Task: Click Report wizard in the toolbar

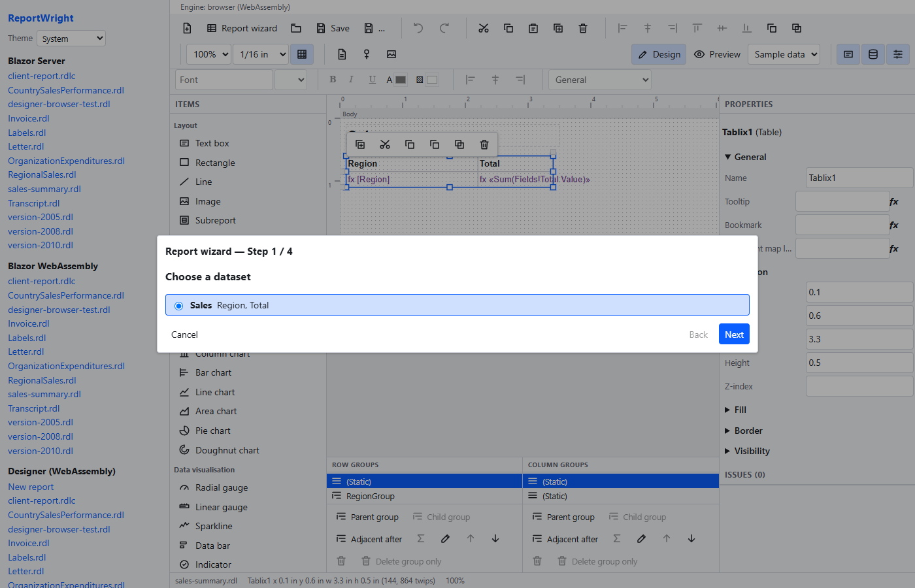Action: tap(242, 28)
